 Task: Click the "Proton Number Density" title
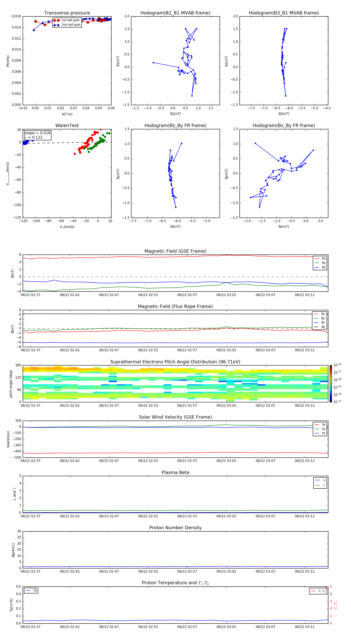pos(175,528)
